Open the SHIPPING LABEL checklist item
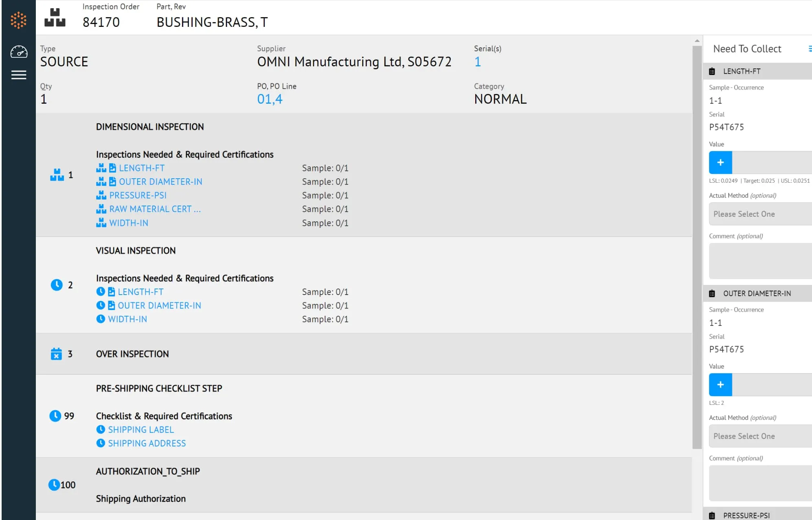 (x=141, y=430)
